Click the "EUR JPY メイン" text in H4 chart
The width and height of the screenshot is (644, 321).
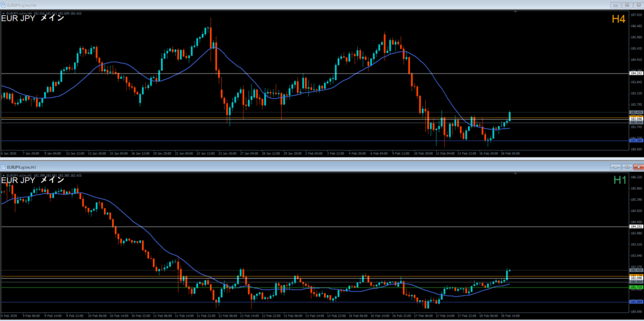(x=33, y=18)
